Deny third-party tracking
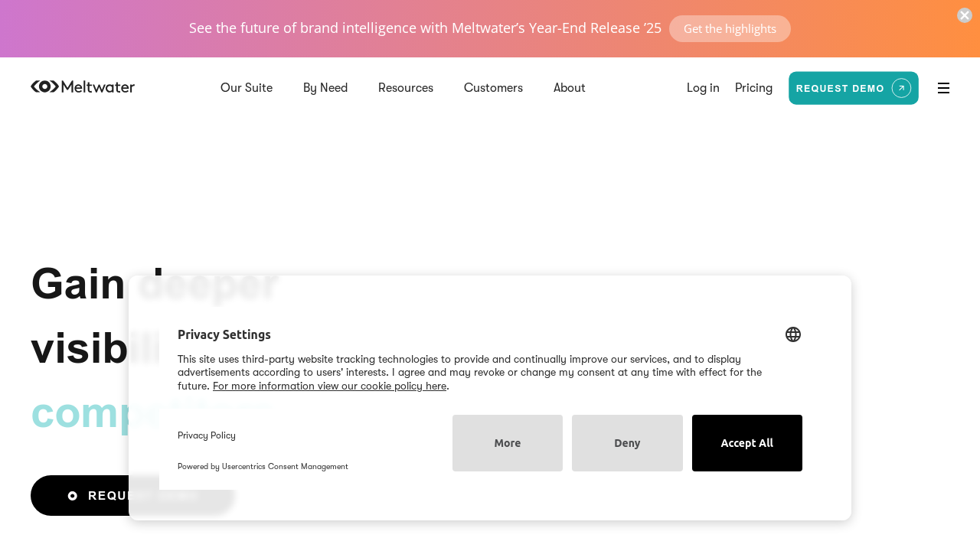 pos(627,442)
